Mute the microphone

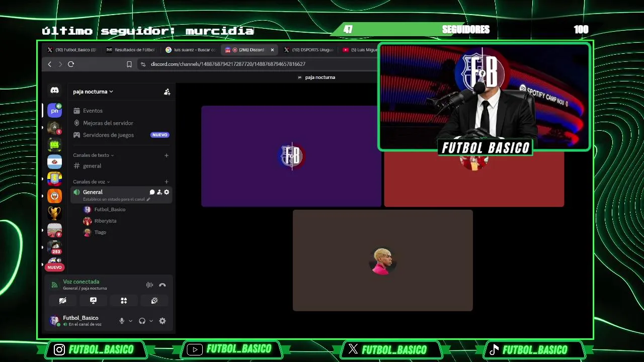pyautogui.click(x=121, y=321)
